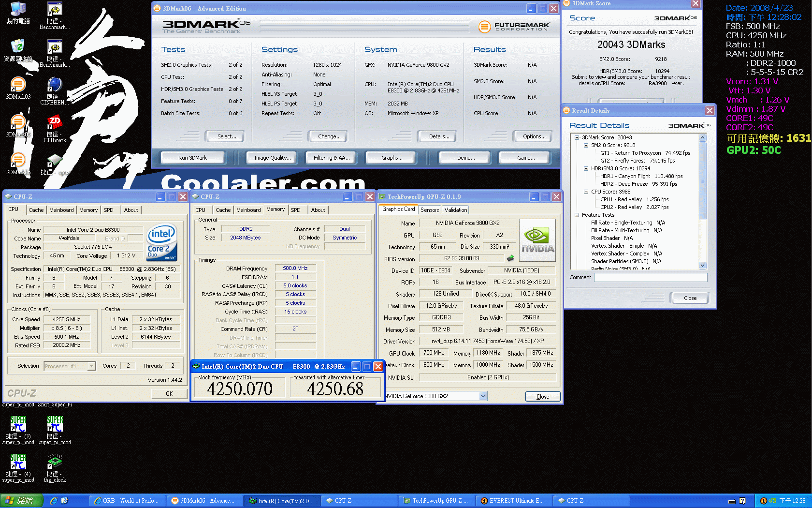
Task: Click the BIOS save chip icon in GPU-Z
Action: pos(510,258)
